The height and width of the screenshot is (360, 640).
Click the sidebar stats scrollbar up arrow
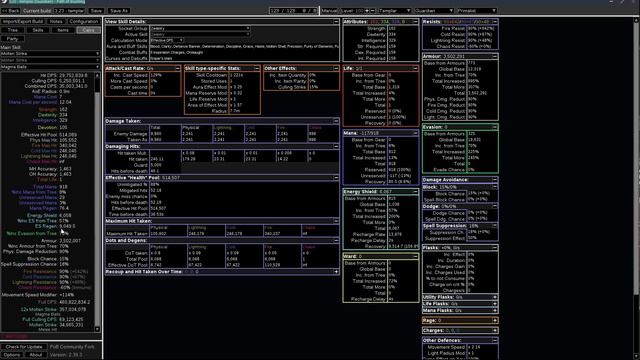(97, 76)
